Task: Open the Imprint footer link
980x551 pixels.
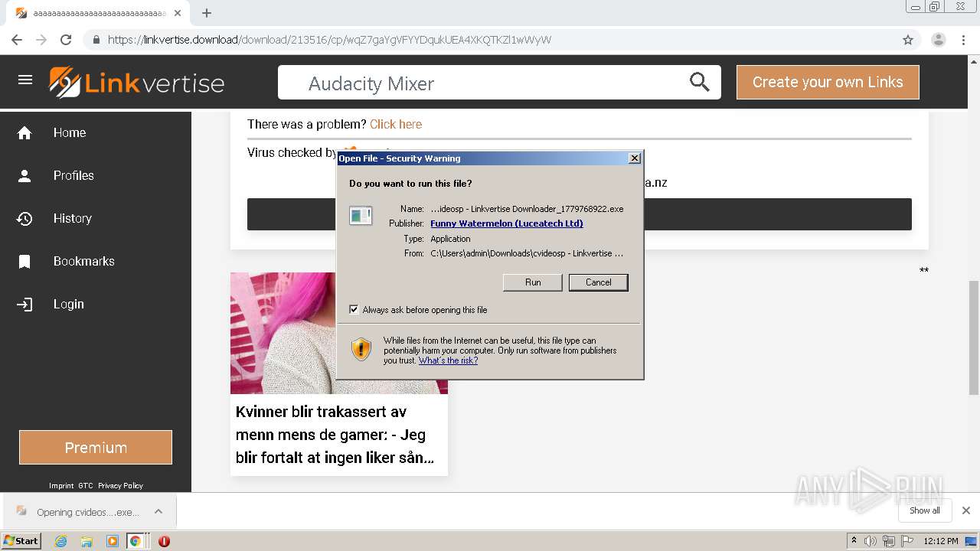Action: click(x=61, y=486)
